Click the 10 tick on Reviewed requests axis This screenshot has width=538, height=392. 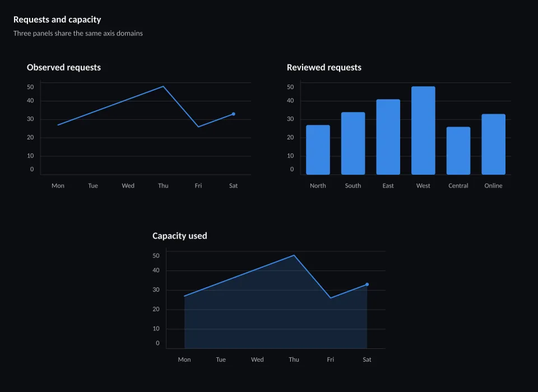(291, 156)
